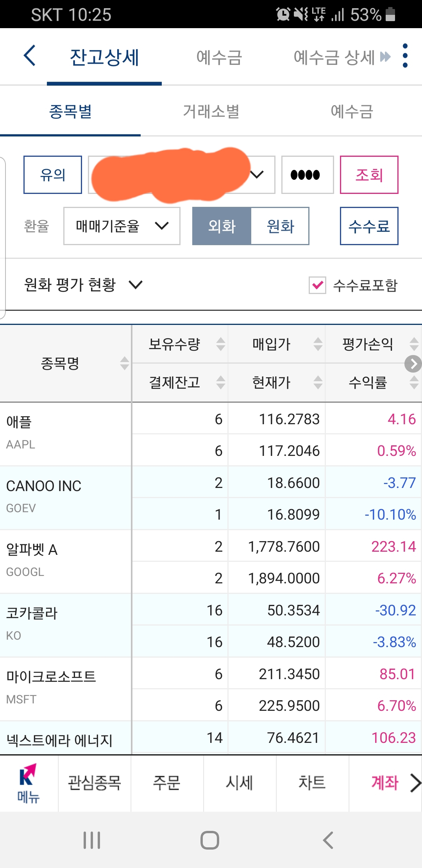This screenshot has height=868, width=422.
Task: Tap the password field with dots
Action: [x=308, y=175]
